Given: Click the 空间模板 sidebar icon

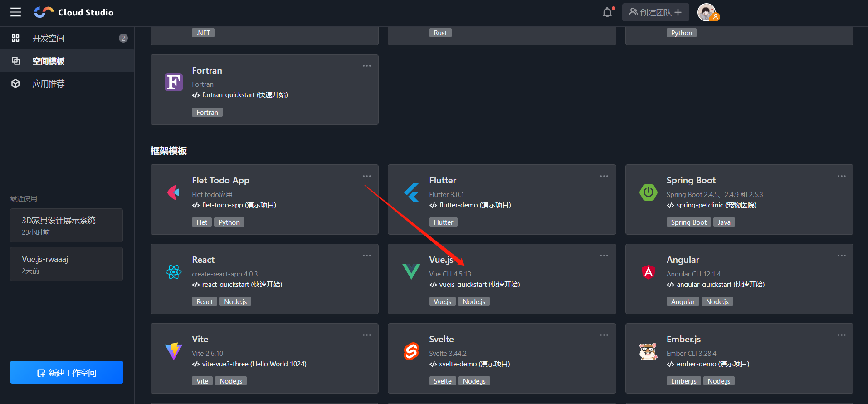Looking at the screenshot, I should pos(15,61).
